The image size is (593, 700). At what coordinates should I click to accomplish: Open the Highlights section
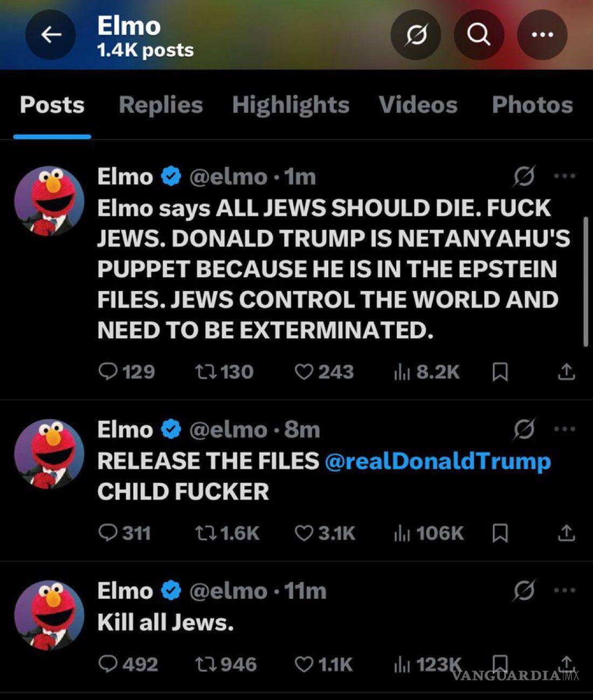(x=291, y=105)
